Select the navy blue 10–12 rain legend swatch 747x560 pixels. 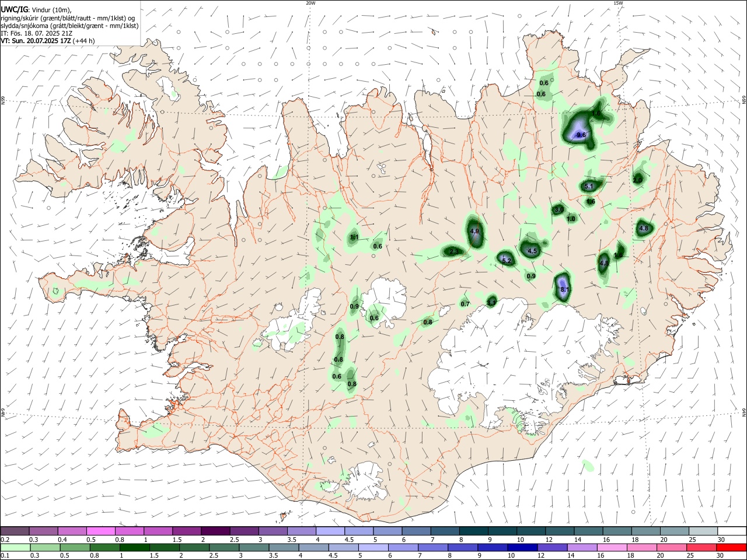click(x=522, y=548)
